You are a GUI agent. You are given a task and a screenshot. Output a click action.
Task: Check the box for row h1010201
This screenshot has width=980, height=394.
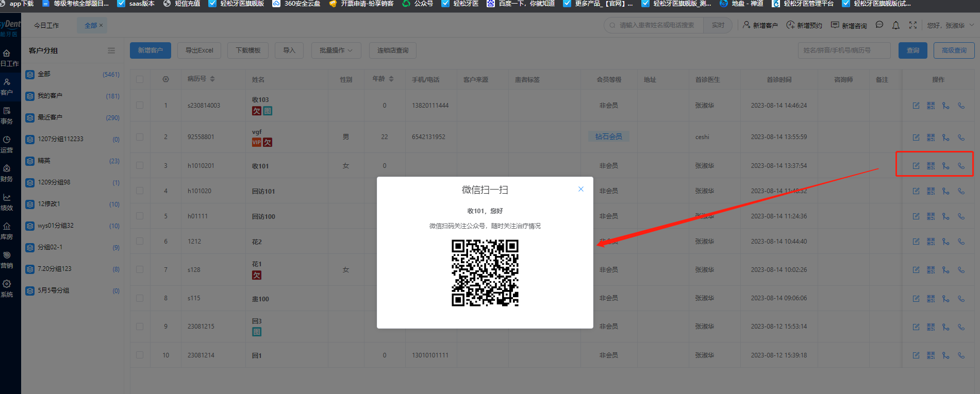tap(140, 165)
